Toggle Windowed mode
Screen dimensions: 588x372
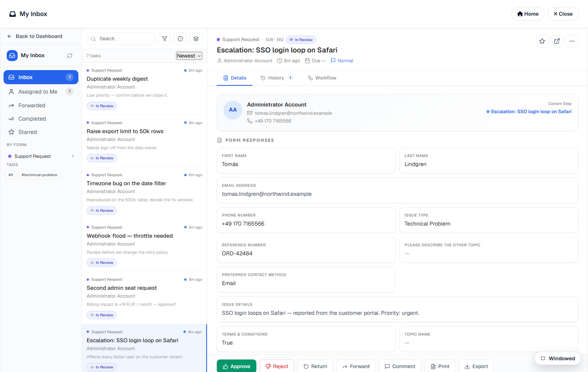pyautogui.click(x=557, y=358)
